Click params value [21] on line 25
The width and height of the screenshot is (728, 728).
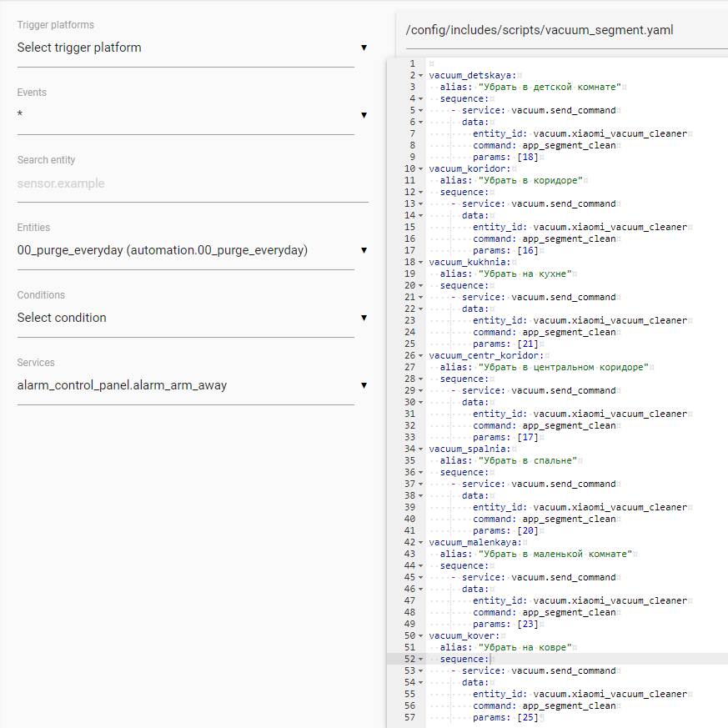pyautogui.click(x=528, y=344)
